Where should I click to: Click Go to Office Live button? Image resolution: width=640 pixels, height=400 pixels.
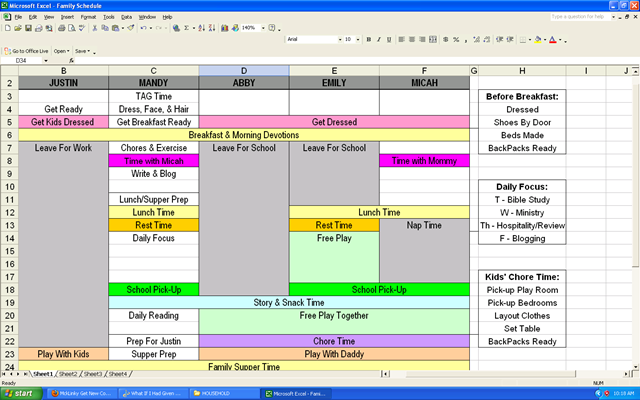pos(27,51)
